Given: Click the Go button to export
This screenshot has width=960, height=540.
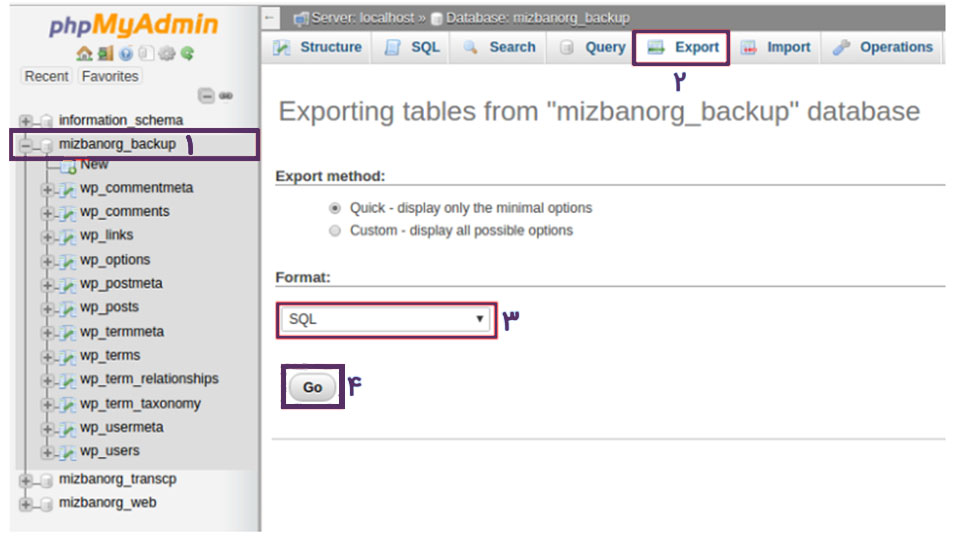Looking at the screenshot, I should click(x=312, y=388).
